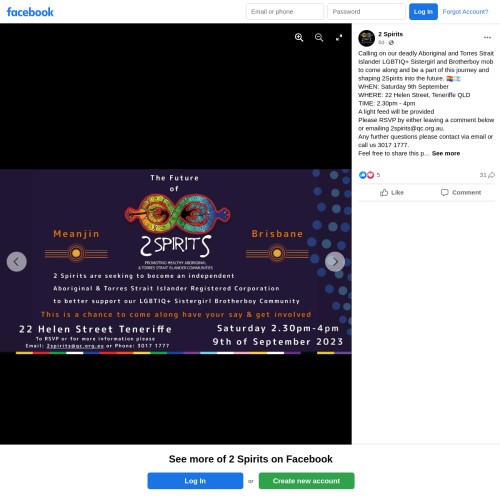The height and width of the screenshot is (500, 500).
Task: Go to the previous photo
Action: (17, 262)
